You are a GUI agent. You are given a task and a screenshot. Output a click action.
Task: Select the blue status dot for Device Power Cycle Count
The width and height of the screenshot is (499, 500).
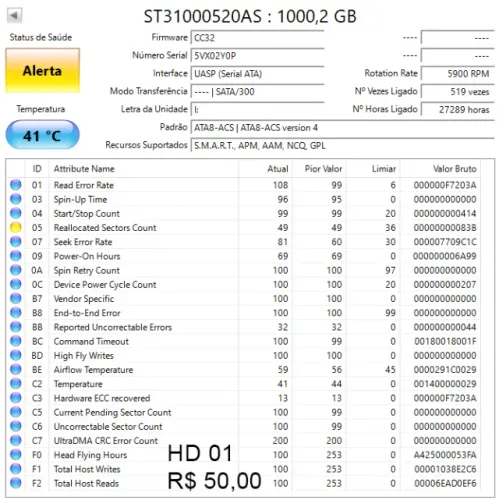(15, 284)
